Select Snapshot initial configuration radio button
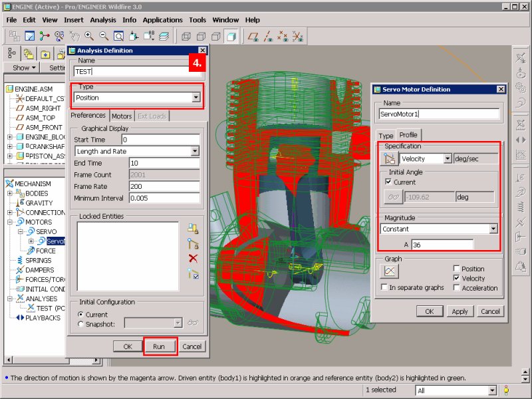Screen dimensions: 532x399 [80, 324]
